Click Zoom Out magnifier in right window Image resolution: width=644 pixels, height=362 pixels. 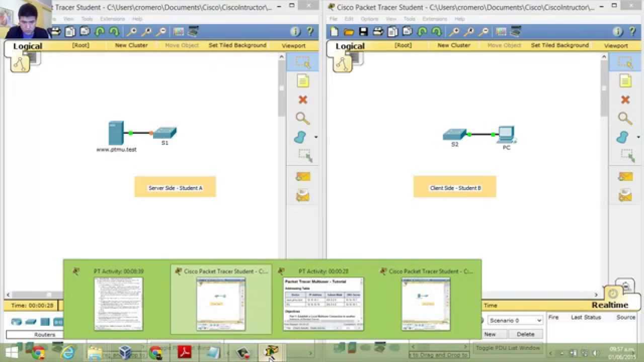[x=484, y=32]
